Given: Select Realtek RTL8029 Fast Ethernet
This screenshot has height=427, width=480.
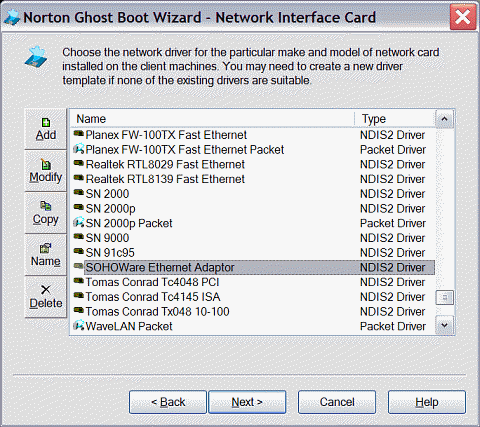Looking at the screenshot, I should (x=253, y=164).
